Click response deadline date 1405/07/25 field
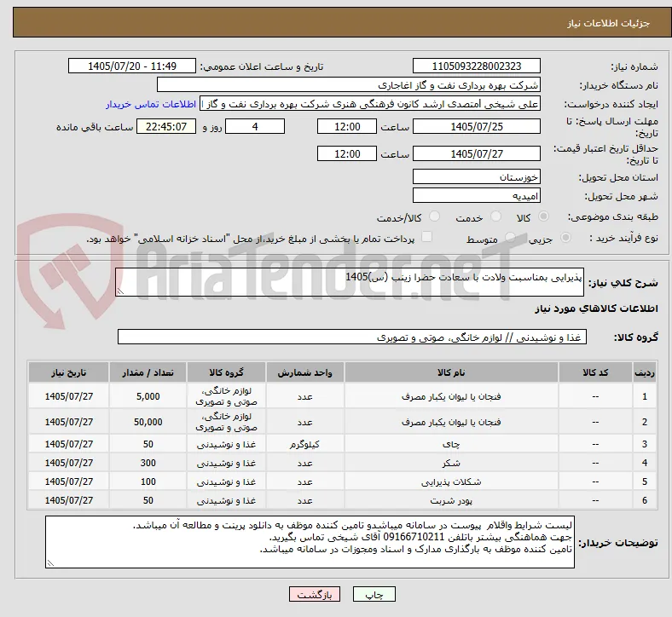Screen dimensions: 672x617 pyautogui.click(x=477, y=126)
